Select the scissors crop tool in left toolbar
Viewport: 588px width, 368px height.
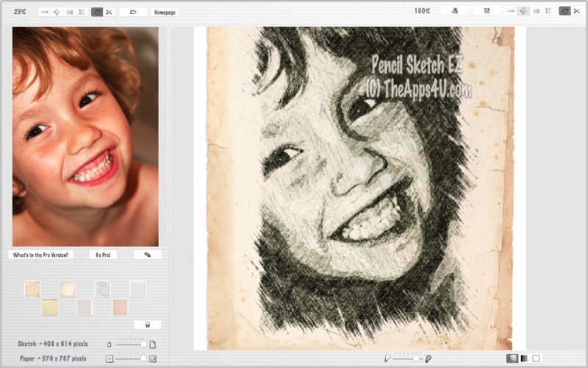pos(109,12)
